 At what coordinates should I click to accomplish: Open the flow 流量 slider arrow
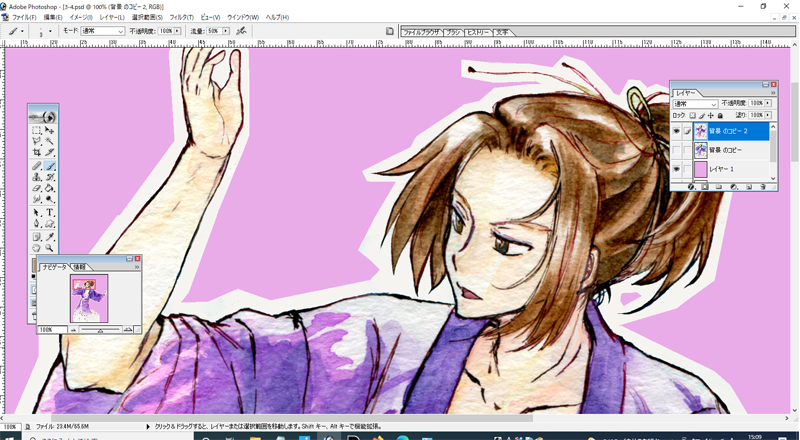(x=226, y=31)
